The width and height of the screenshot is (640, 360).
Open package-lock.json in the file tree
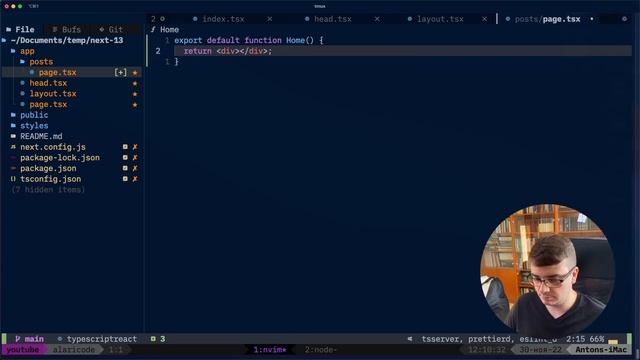[60, 158]
